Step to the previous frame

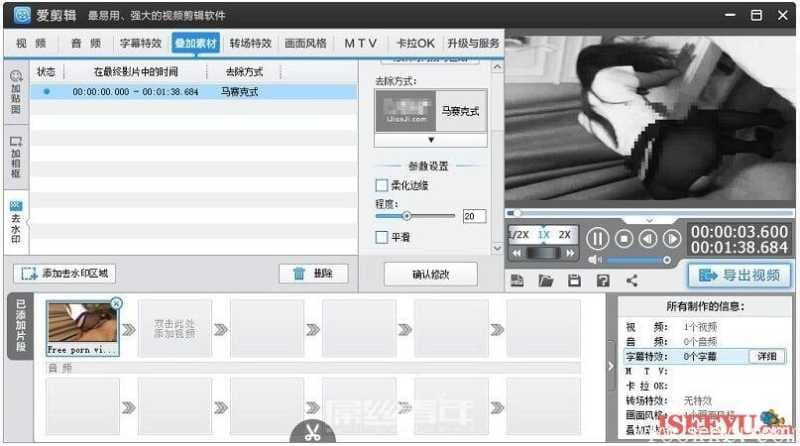click(x=648, y=238)
